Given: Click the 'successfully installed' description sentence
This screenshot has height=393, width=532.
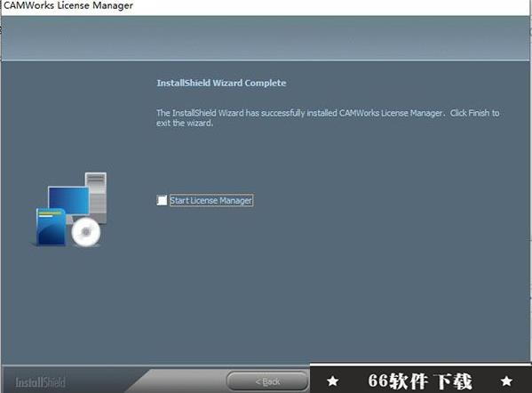Looking at the screenshot, I should point(300,113).
